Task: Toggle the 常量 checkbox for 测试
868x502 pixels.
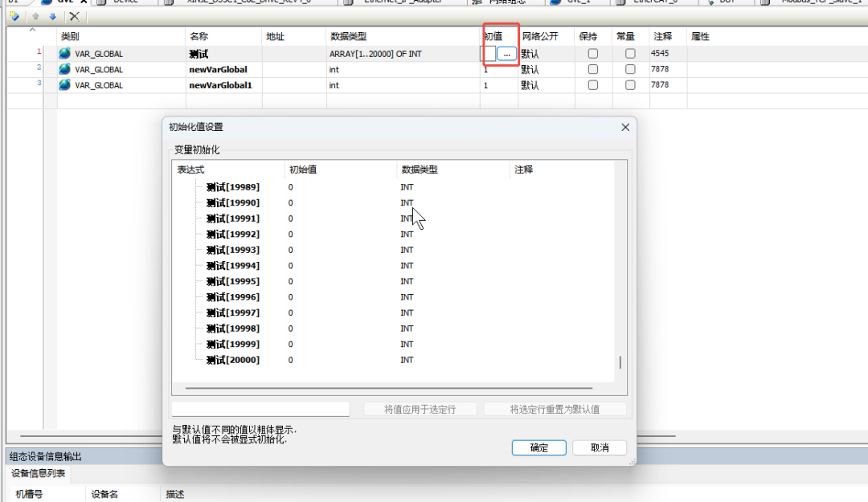Action: [630, 54]
